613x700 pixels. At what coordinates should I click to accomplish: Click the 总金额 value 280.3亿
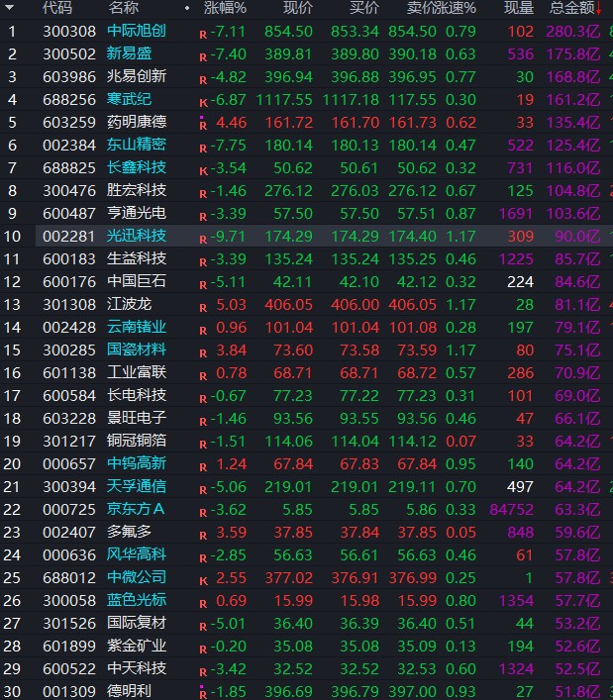pyautogui.click(x=573, y=32)
